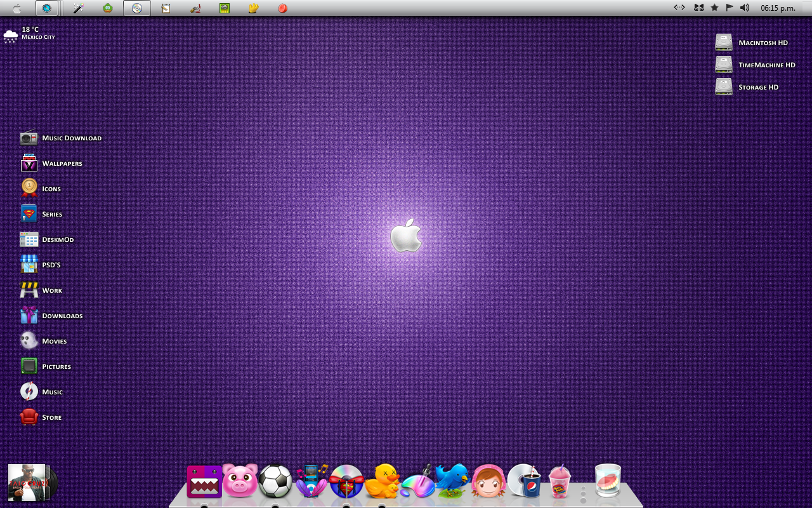This screenshot has height=508, width=812.
Task: Click the CD disc icon in the top bar
Action: point(136,8)
